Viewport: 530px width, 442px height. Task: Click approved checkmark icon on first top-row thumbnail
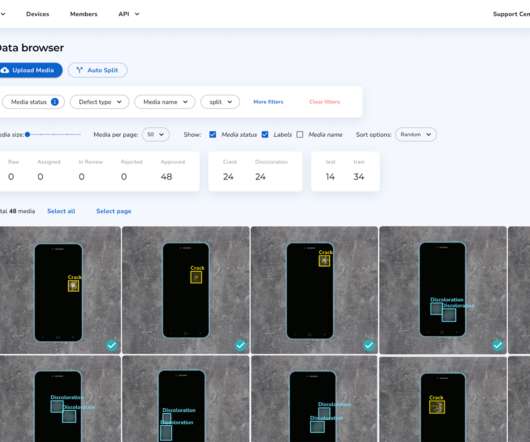pyautogui.click(x=112, y=345)
